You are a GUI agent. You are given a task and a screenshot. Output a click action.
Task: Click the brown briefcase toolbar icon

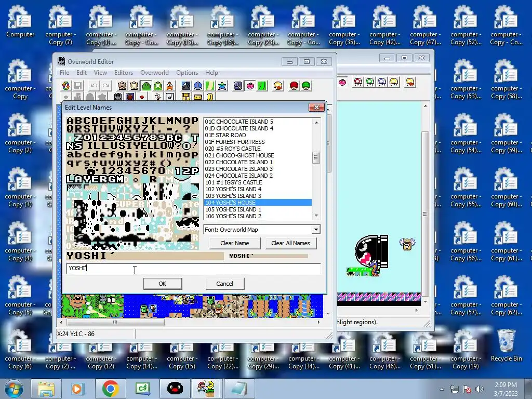[x=122, y=86]
